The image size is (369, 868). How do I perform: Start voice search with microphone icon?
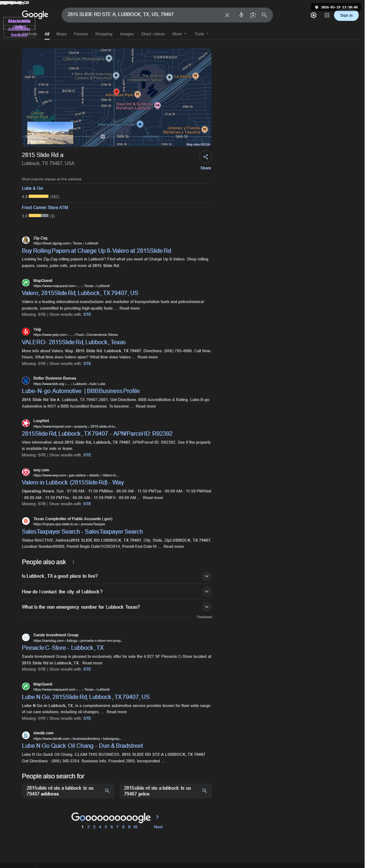coord(241,15)
